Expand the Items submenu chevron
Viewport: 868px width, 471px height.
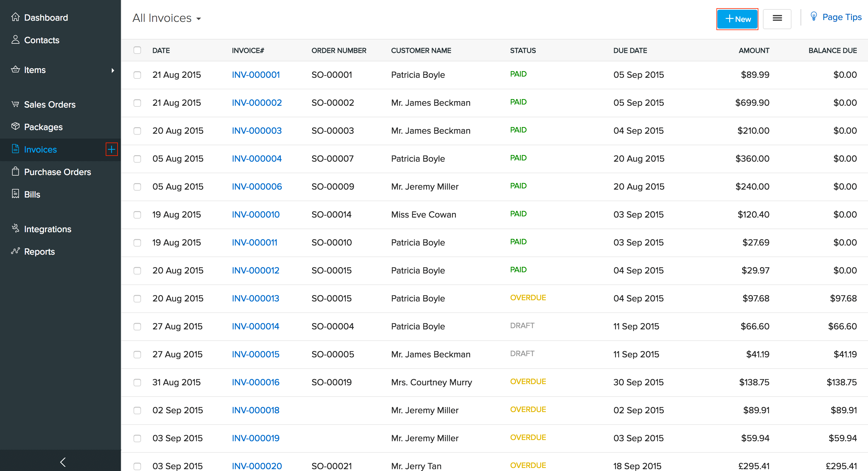click(113, 70)
